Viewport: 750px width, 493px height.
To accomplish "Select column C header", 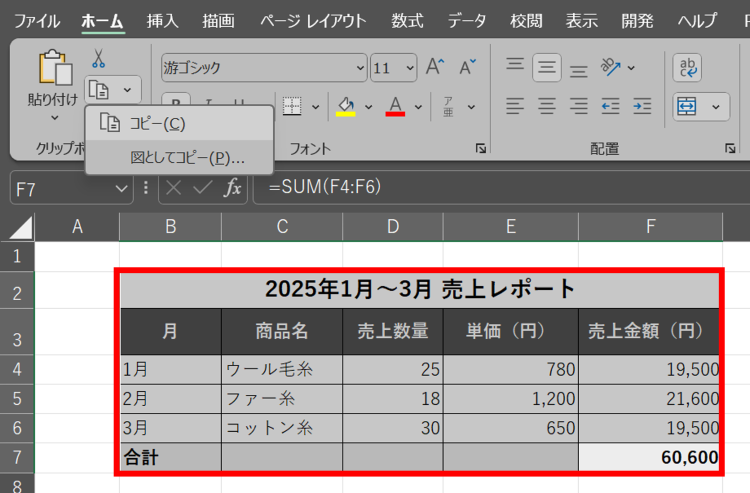I will tap(282, 227).
